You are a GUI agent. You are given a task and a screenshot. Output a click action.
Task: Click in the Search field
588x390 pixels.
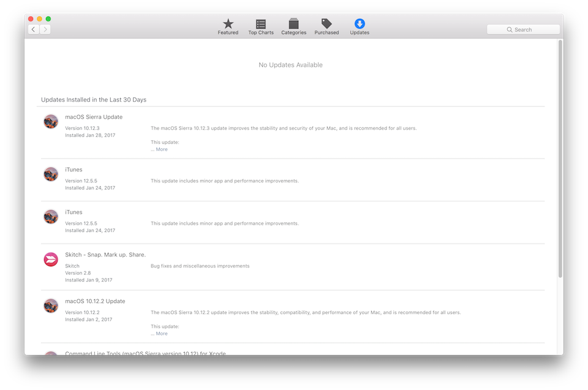click(523, 29)
